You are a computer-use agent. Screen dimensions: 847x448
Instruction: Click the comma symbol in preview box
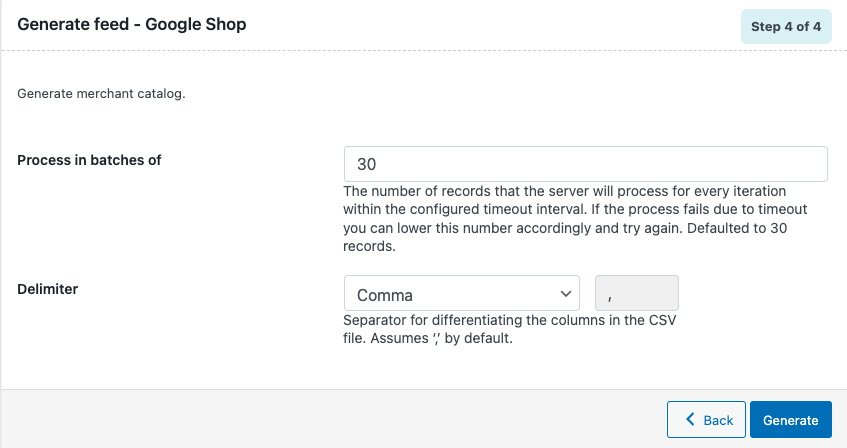(609, 295)
